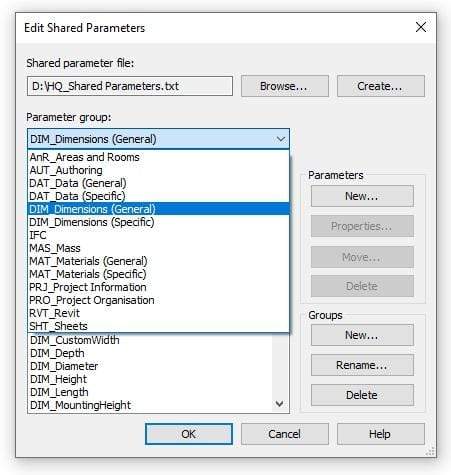Select PRJ_Project Information group
This screenshot has width=451, height=475.
(158, 287)
